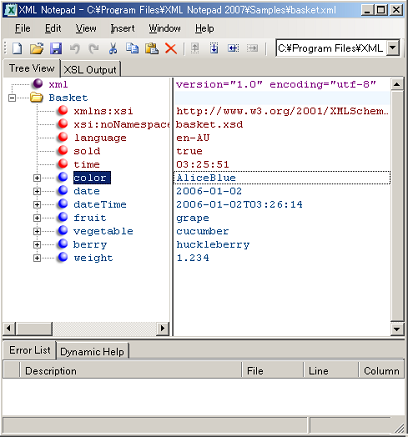Image resolution: width=408 pixels, height=437 pixels.
Task: Click the en-AU language value
Action: (193, 138)
